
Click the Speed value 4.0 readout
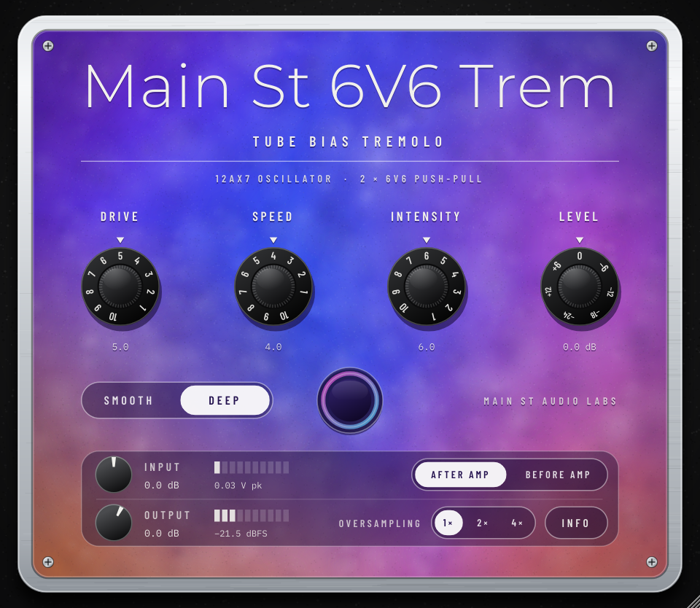(273, 347)
